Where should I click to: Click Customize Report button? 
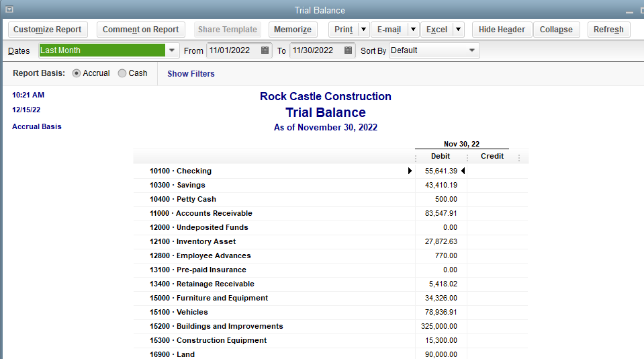pos(48,30)
